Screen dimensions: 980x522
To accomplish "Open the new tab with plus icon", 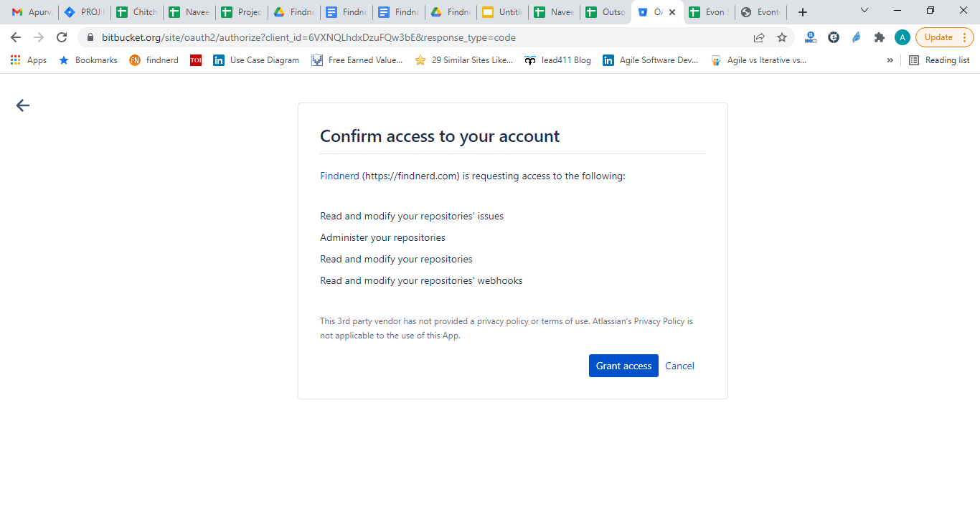I will click(803, 12).
